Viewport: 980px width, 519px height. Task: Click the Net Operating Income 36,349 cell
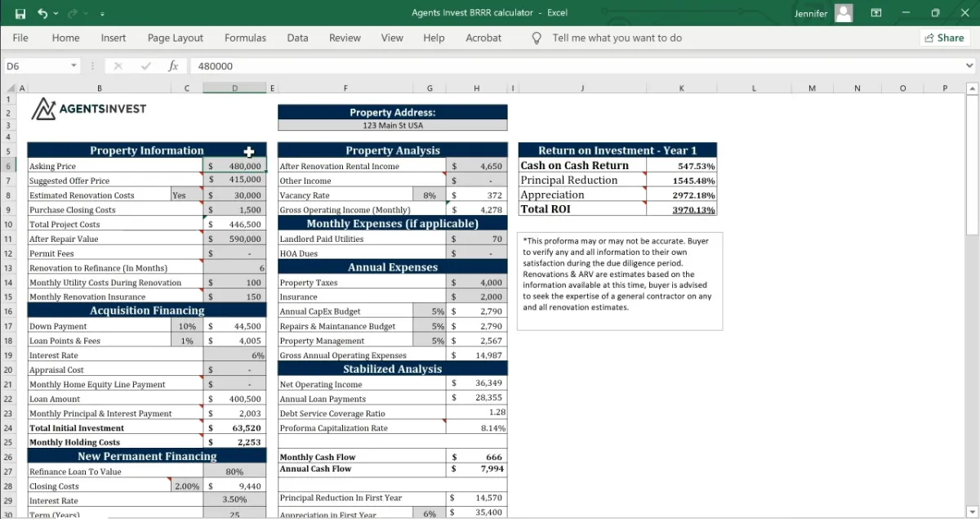(477, 383)
